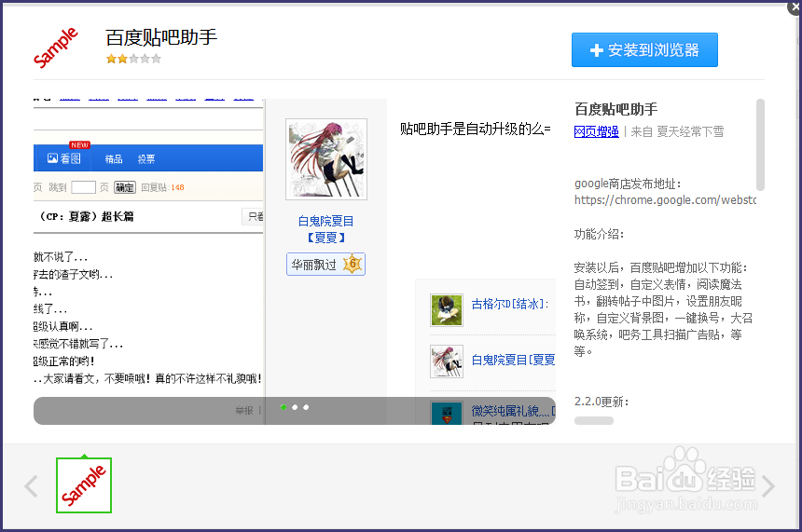Click the google商店发布地址 URL text

[x=664, y=200]
